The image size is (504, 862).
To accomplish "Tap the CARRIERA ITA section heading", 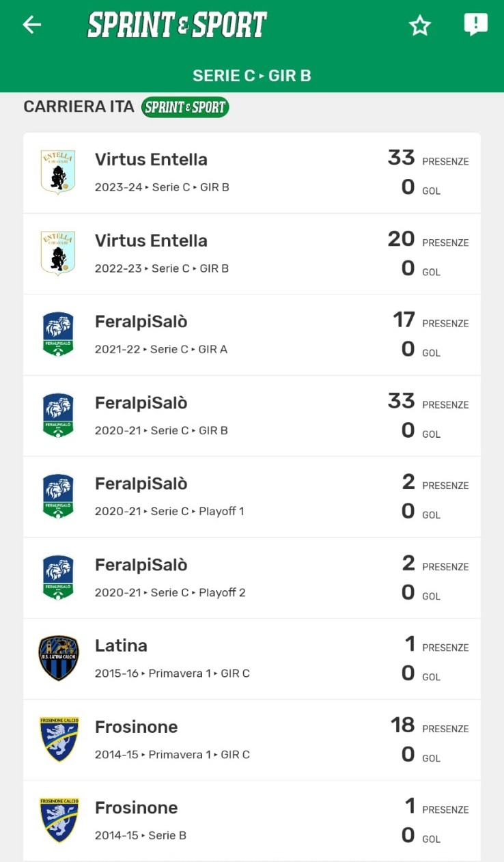I will 79,107.
